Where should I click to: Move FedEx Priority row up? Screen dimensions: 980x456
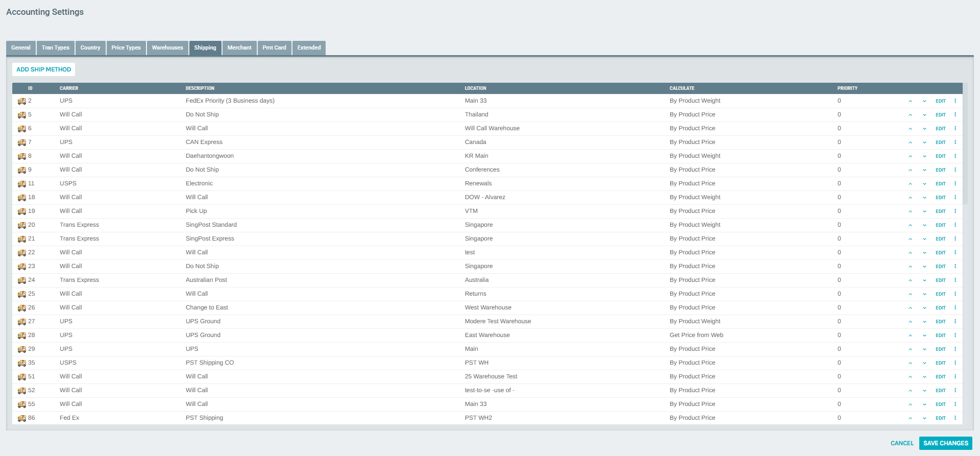910,101
